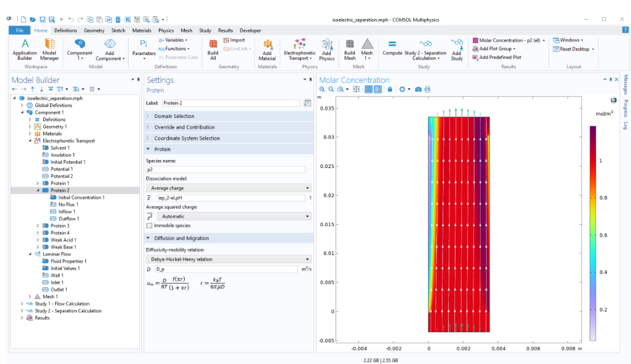Open the Parameters definitions
The width and height of the screenshot is (631, 364).
pyautogui.click(x=143, y=49)
